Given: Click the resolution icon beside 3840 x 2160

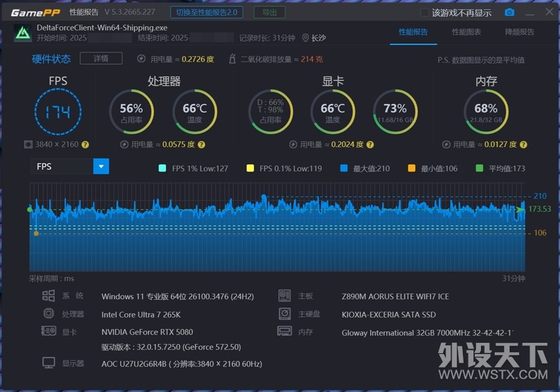Looking at the screenshot, I should [x=28, y=144].
